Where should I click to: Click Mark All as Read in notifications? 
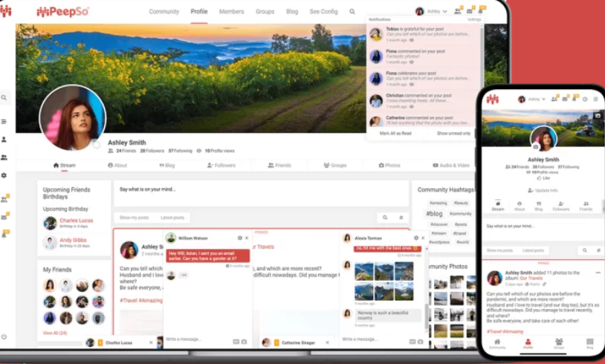coord(395,134)
